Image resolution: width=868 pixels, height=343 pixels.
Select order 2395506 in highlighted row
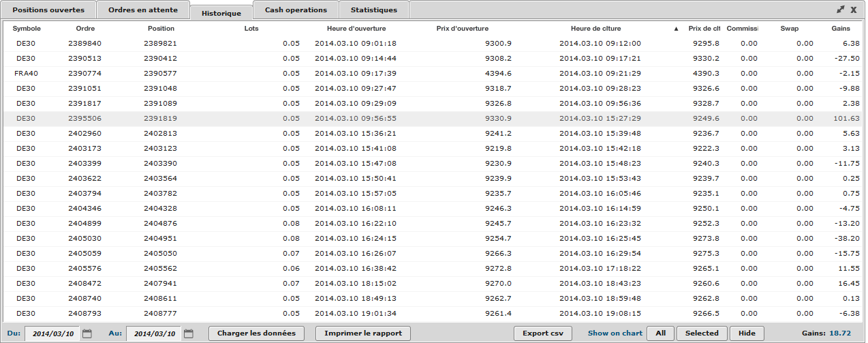pos(85,119)
